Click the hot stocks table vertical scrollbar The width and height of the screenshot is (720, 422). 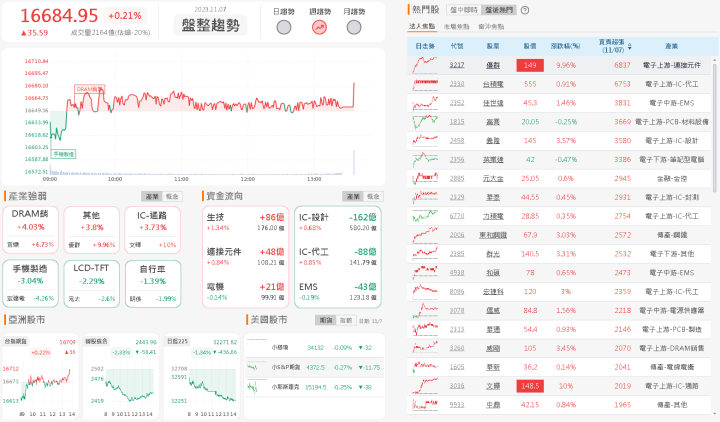click(714, 128)
